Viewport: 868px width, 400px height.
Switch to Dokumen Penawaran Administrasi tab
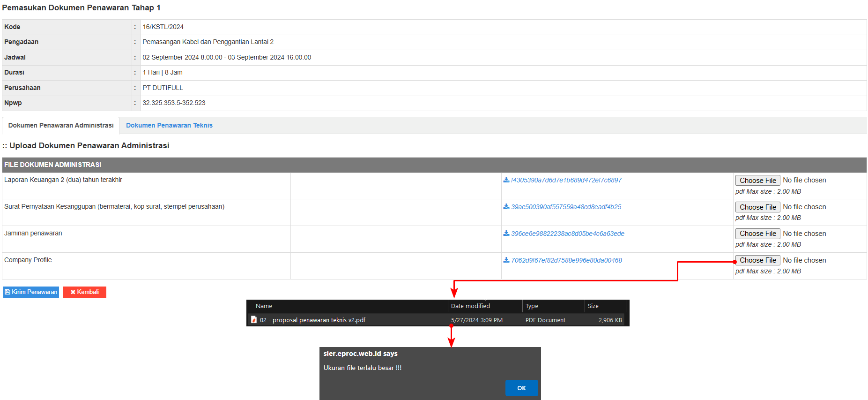[x=61, y=126]
